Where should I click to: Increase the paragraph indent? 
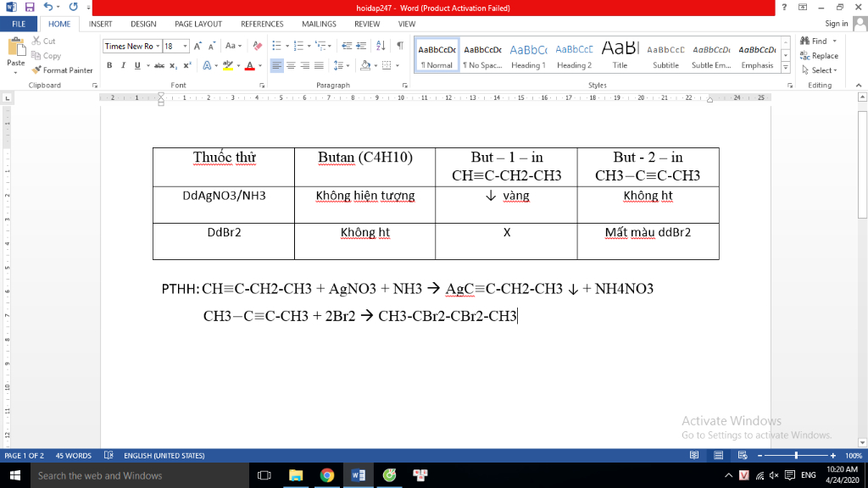pyautogui.click(x=361, y=46)
